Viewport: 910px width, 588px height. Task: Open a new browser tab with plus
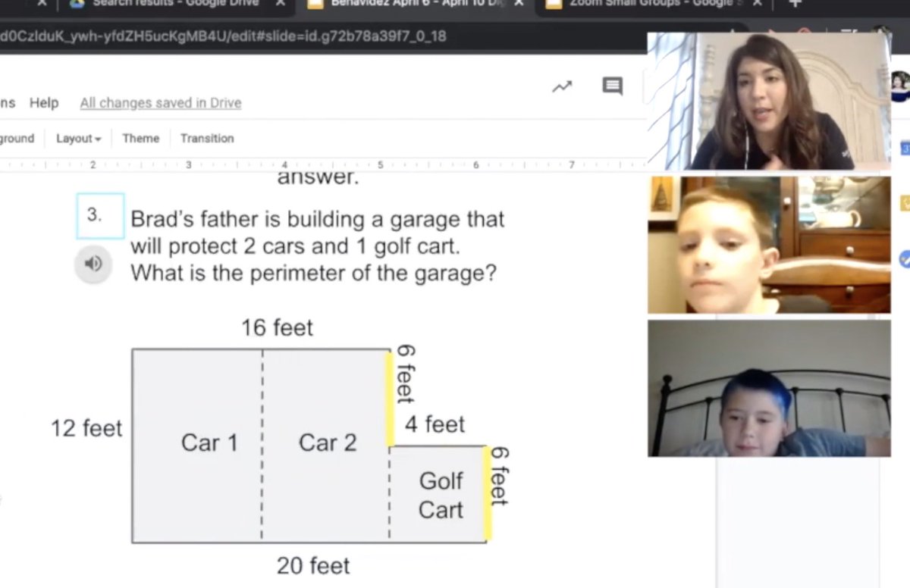pyautogui.click(x=795, y=3)
